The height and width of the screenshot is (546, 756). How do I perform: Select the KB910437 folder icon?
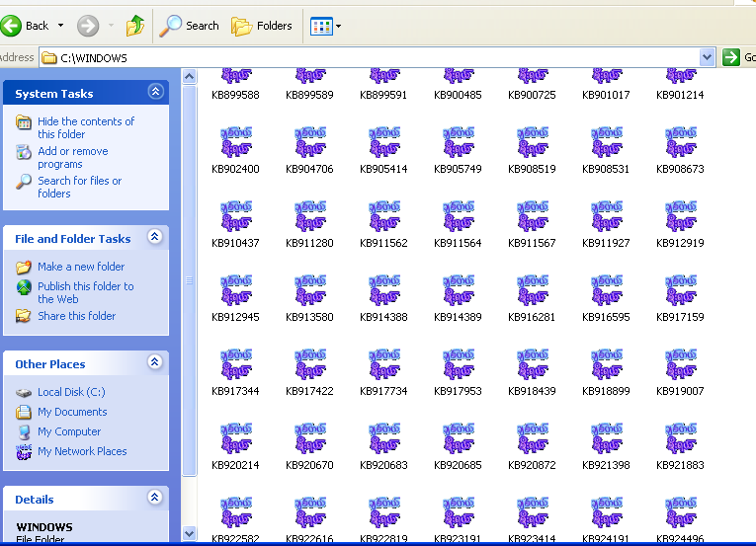pyautogui.click(x=236, y=216)
